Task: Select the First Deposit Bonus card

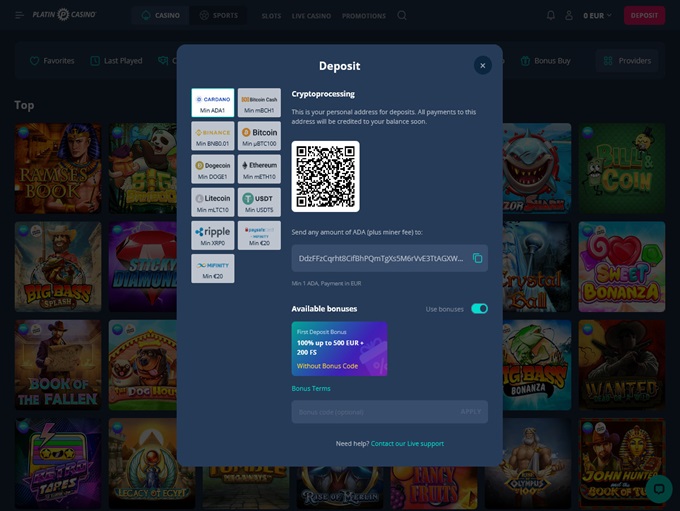Action: [x=339, y=348]
